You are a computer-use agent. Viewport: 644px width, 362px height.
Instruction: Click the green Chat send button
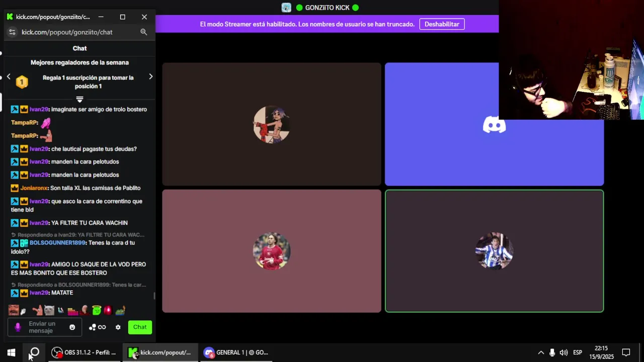140,327
